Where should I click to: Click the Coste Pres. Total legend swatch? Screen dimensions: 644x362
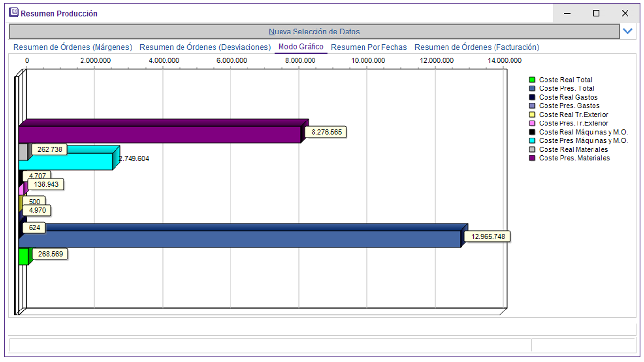(x=532, y=88)
